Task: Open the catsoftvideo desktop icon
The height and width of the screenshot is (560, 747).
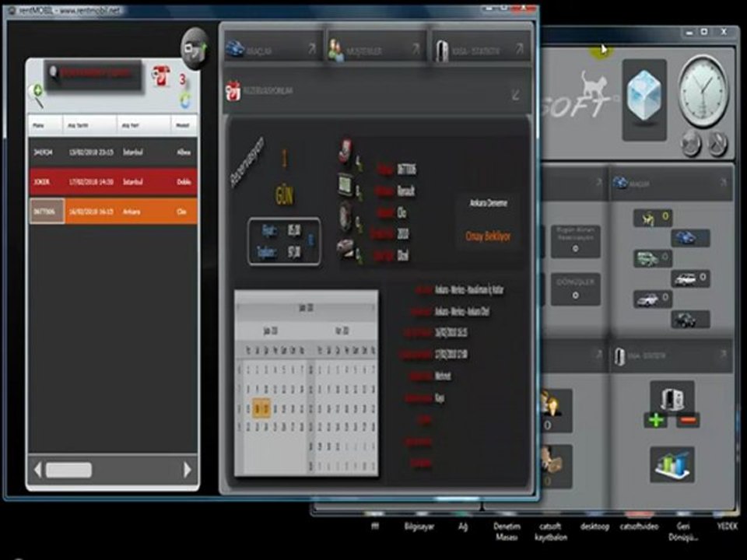Action: 639,527
